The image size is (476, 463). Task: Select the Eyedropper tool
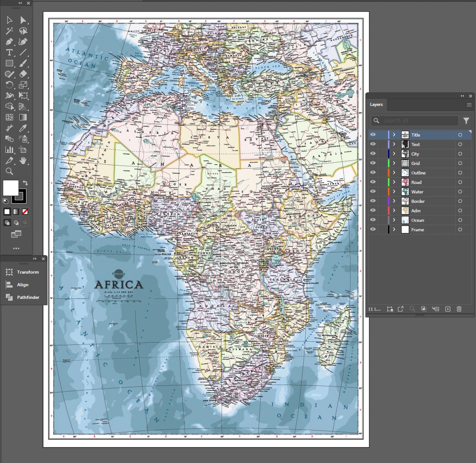pyautogui.click(x=23, y=128)
